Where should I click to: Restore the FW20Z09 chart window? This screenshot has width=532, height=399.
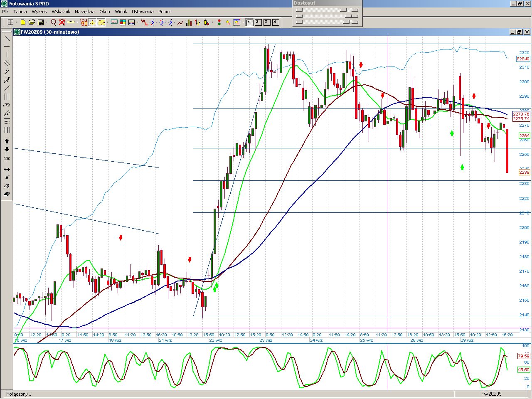519,32
